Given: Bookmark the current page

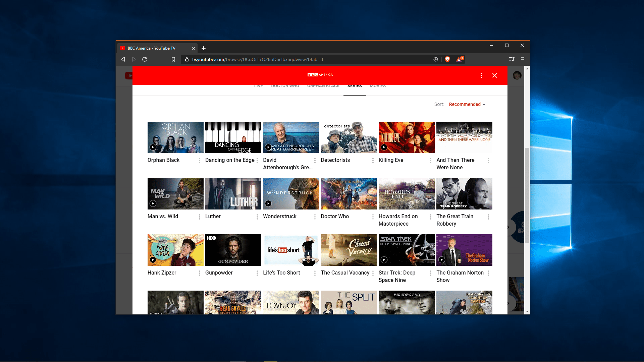Looking at the screenshot, I should [173, 59].
